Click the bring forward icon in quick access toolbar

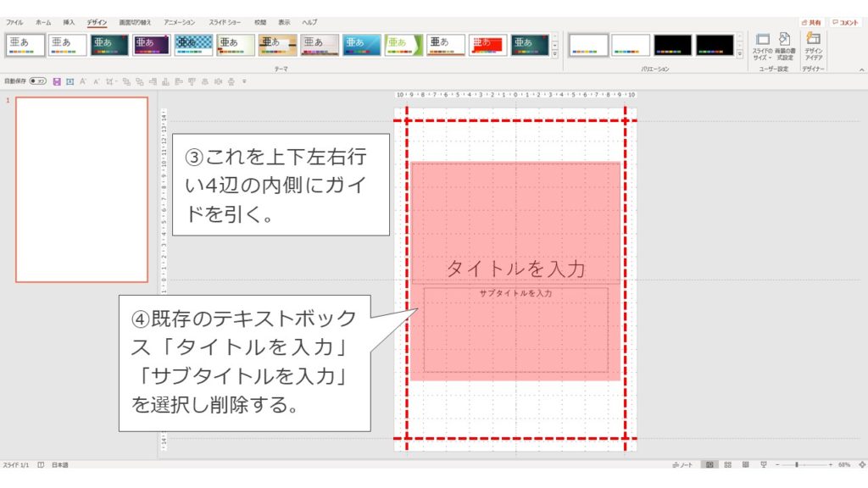click(126, 81)
